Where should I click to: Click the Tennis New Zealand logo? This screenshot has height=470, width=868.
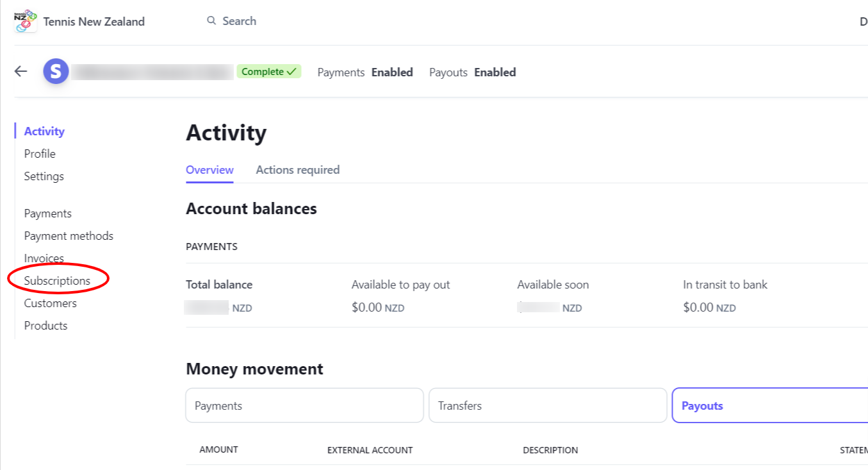(x=26, y=21)
